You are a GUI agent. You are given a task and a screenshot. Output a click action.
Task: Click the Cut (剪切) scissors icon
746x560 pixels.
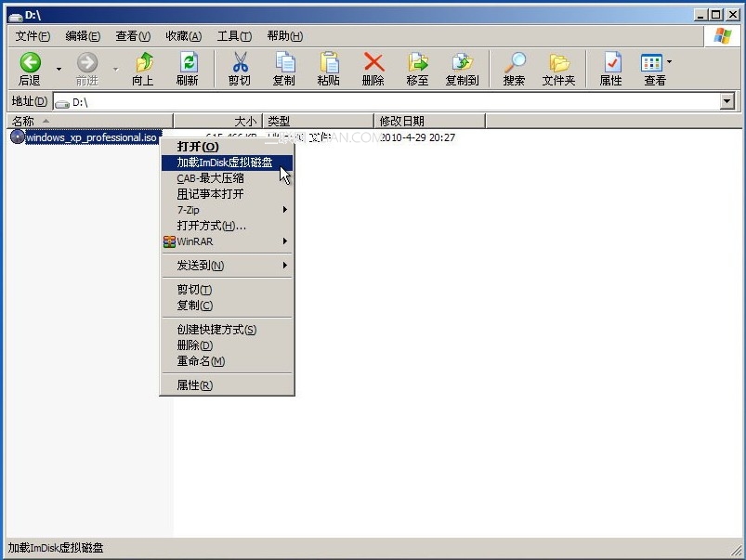click(240, 62)
